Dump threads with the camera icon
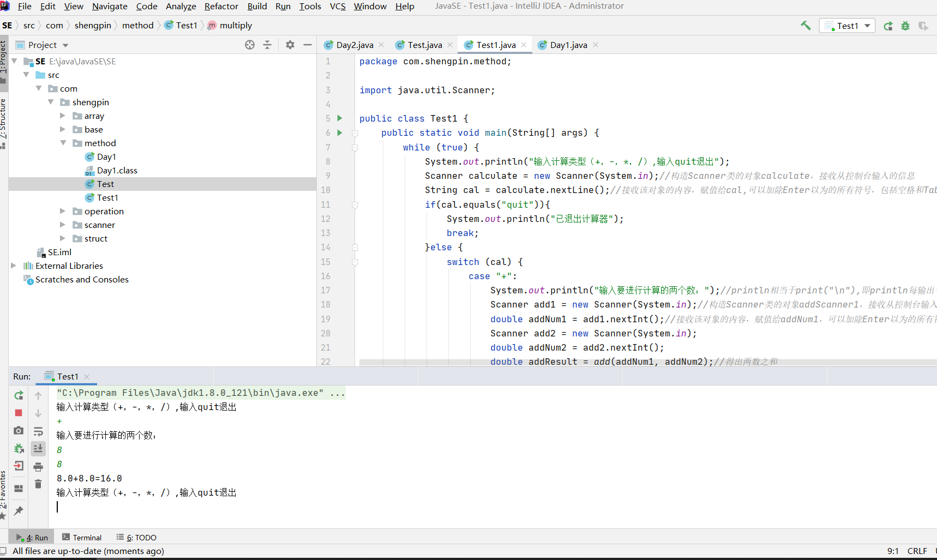 point(19,430)
